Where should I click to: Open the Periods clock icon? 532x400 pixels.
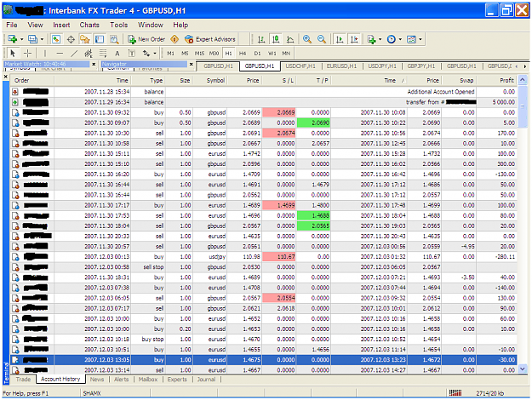click(392, 39)
